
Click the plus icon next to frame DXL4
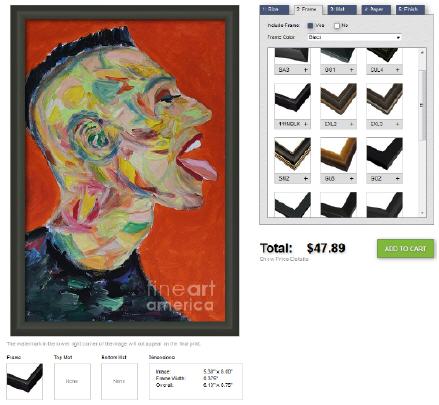click(397, 70)
